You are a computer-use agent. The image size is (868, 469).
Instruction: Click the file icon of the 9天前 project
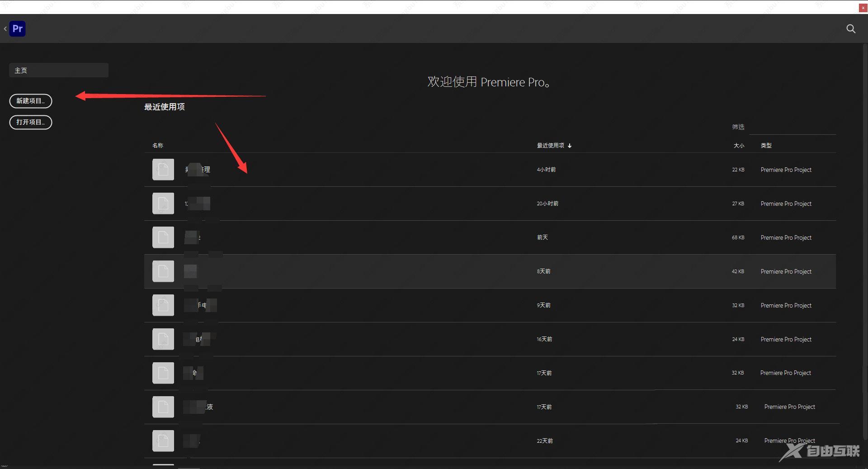(163, 305)
